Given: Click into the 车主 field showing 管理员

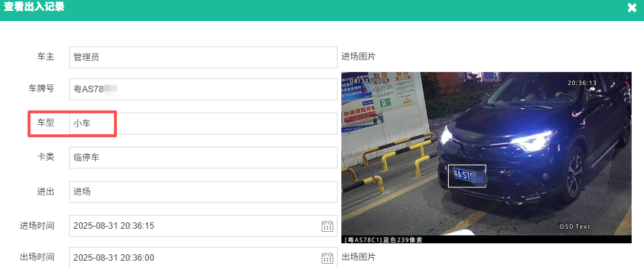Looking at the screenshot, I should (203, 57).
